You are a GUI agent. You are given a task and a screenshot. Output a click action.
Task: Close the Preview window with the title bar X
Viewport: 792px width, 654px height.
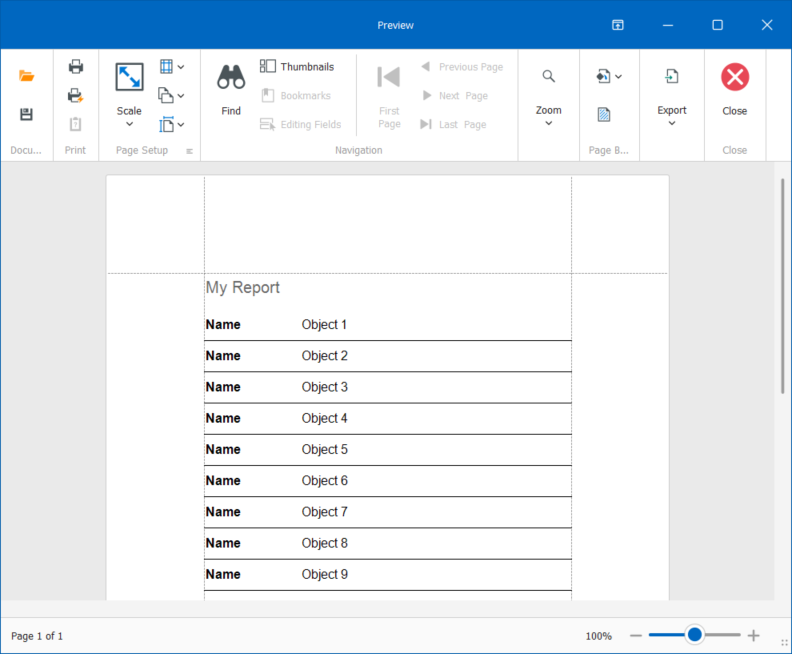pos(767,25)
